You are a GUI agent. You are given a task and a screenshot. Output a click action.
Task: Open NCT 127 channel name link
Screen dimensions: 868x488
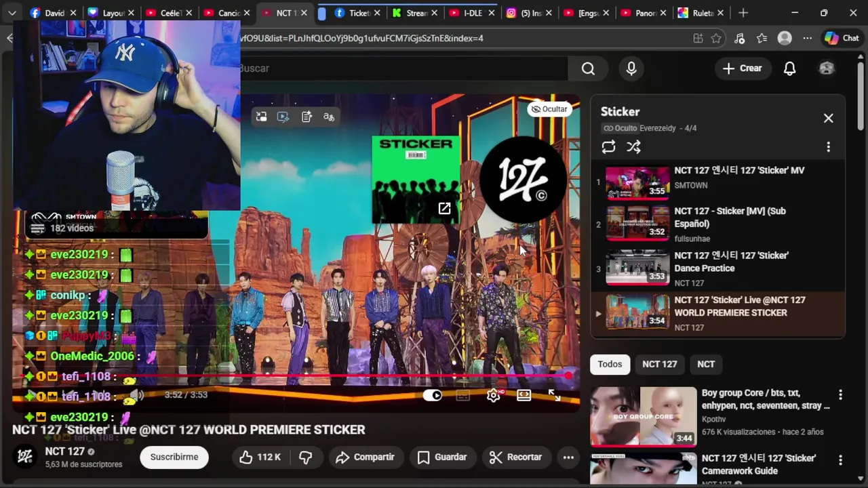point(65,451)
